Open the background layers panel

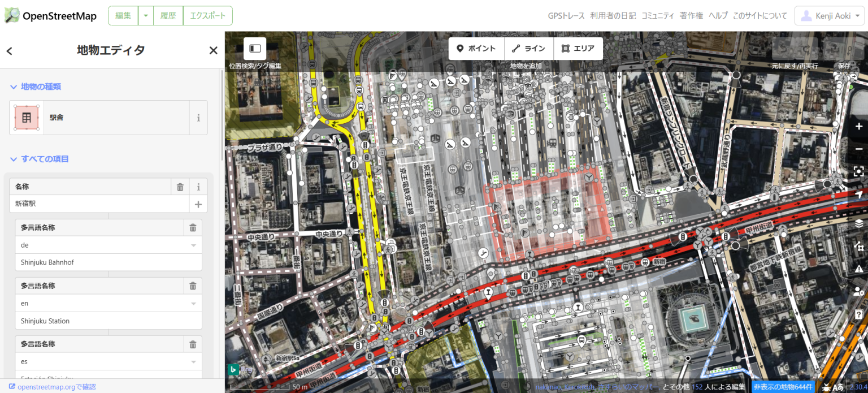[x=858, y=223]
